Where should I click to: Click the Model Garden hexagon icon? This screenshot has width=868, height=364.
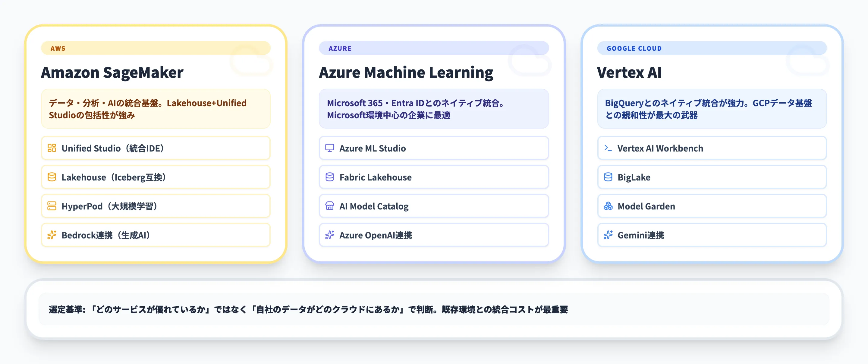(608, 206)
